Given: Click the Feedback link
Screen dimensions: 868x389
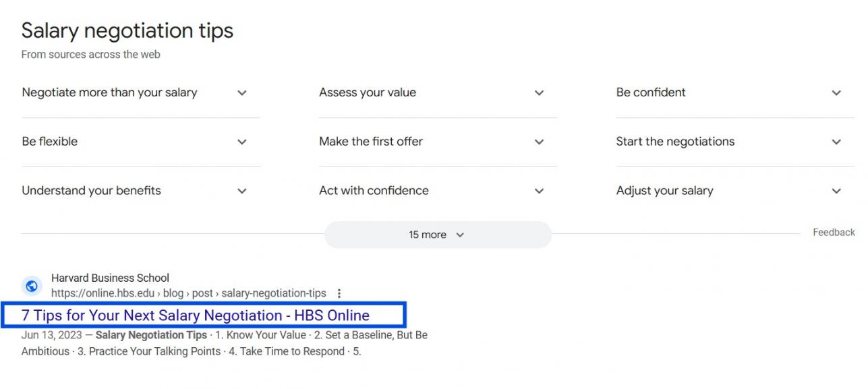Looking at the screenshot, I should (834, 233).
